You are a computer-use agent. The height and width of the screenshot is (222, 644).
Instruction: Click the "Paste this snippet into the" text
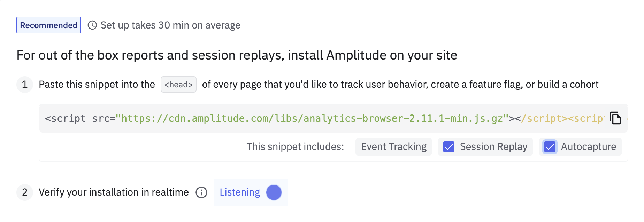click(97, 85)
